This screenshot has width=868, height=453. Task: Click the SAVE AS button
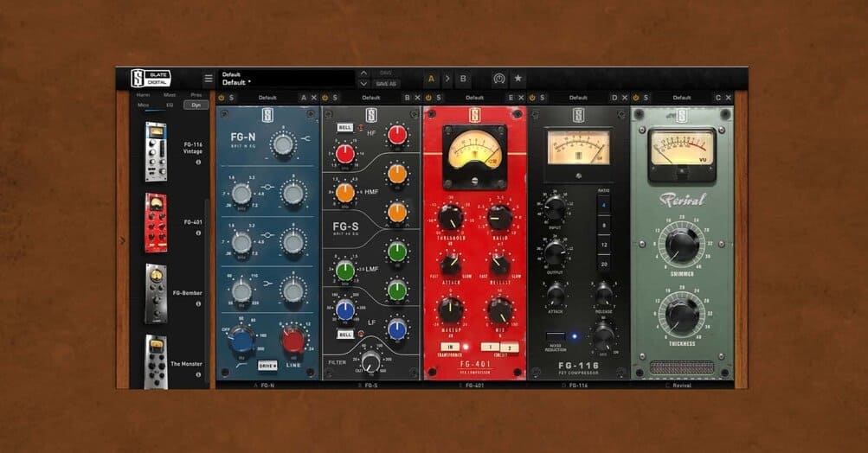(386, 84)
